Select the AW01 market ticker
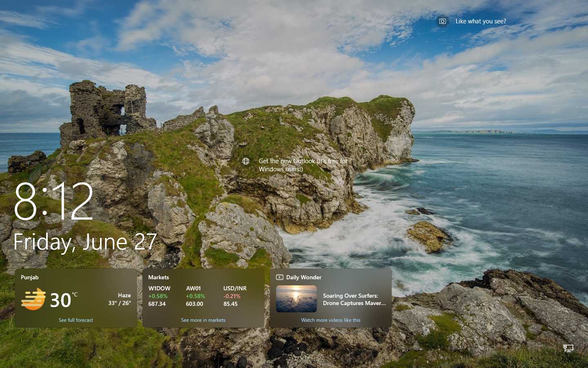The image size is (588, 368). (x=194, y=288)
